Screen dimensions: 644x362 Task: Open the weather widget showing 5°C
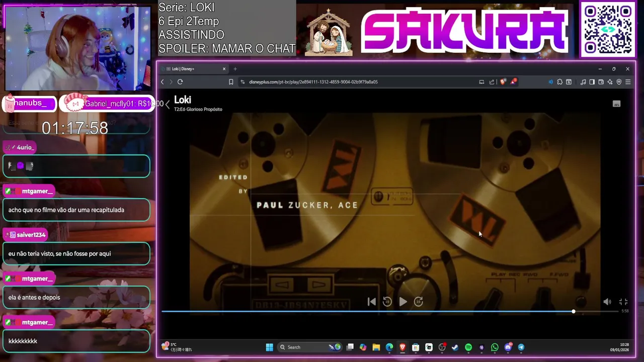pos(176,347)
